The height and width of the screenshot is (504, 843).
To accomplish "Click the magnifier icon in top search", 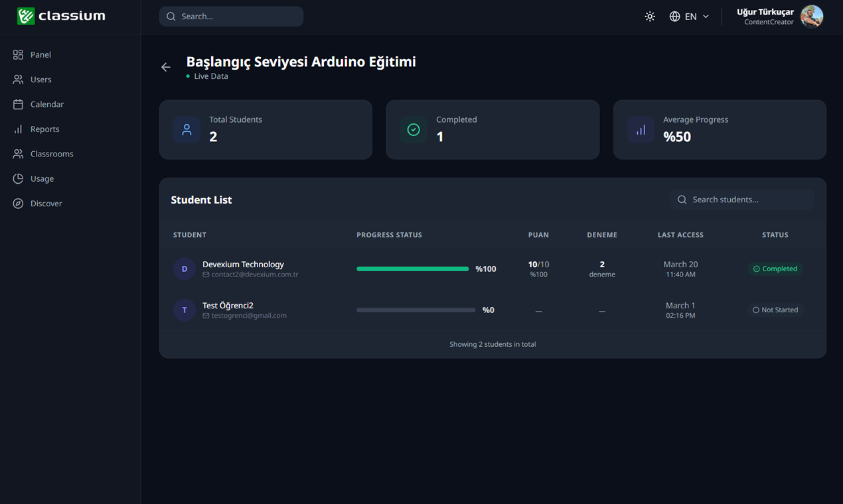I will [x=171, y=17].
